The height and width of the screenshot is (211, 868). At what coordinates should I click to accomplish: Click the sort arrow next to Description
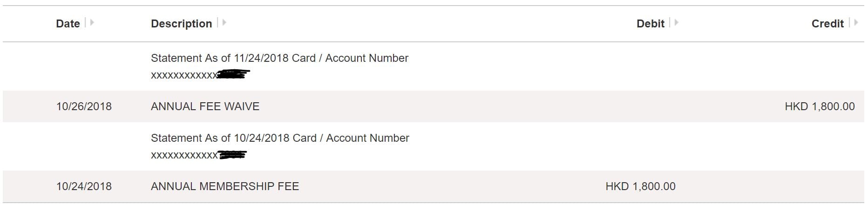point(224,22)
